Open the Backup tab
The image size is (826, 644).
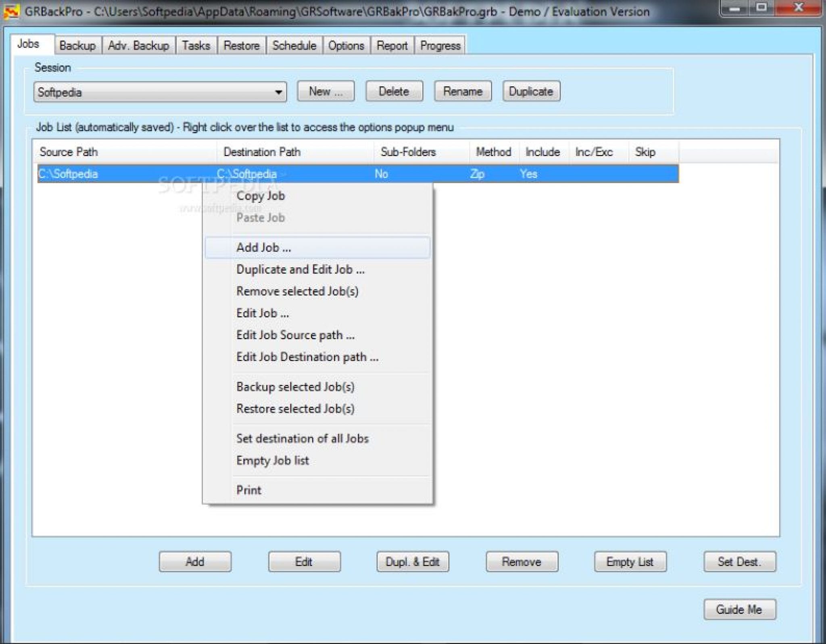click(77, 45)
